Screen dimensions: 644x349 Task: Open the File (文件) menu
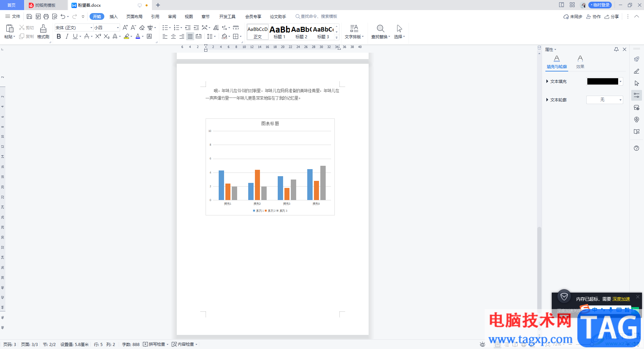point(13,16)
